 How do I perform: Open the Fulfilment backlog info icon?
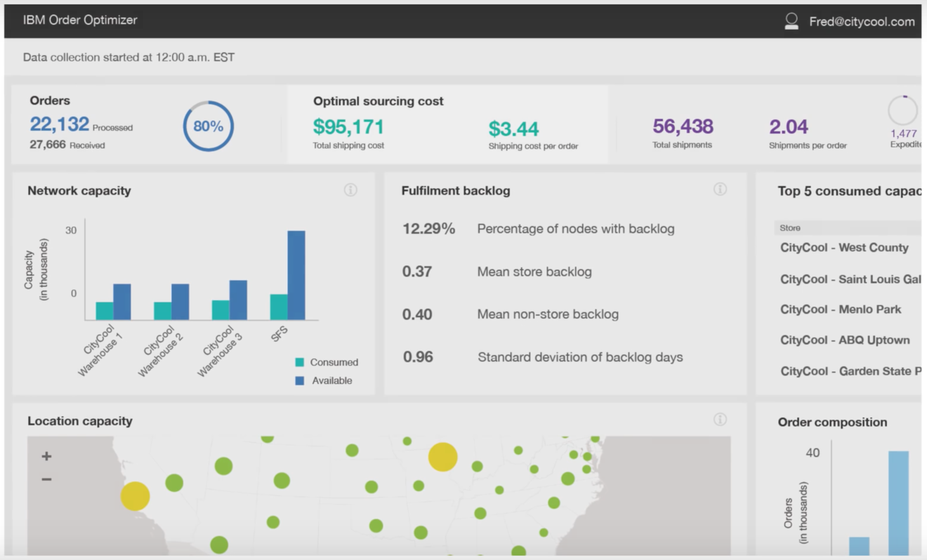point(720,189)
